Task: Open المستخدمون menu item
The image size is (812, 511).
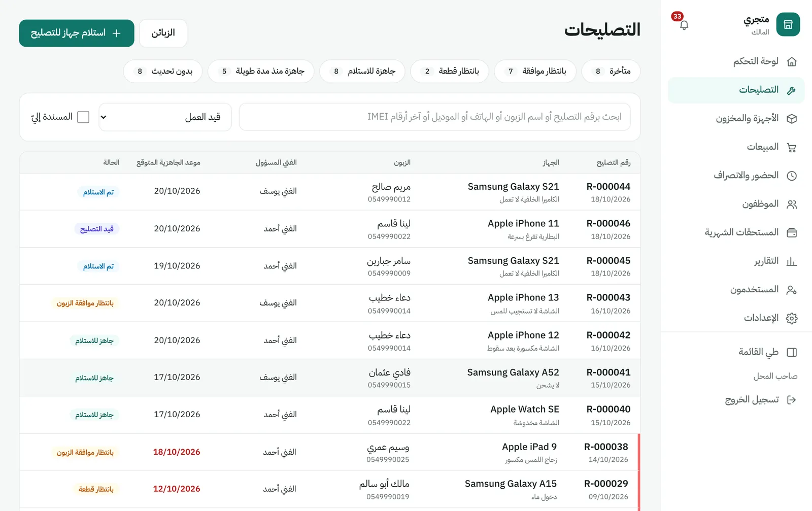Action: tap(736, 290)
